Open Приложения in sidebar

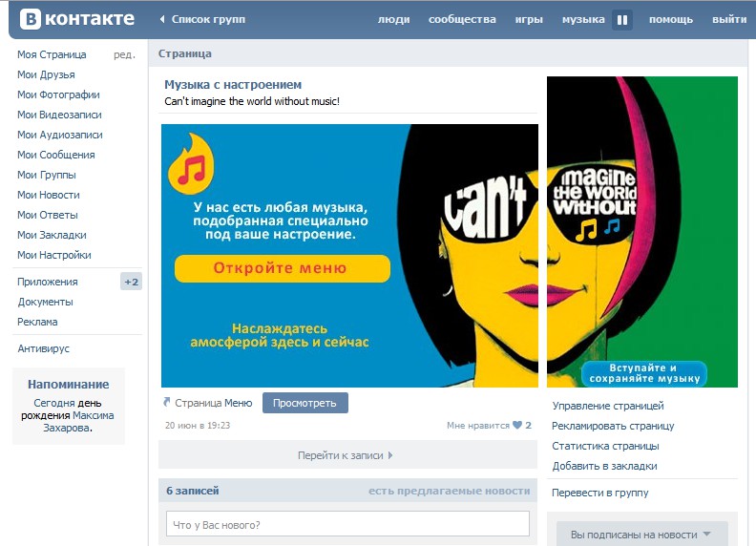48,282
